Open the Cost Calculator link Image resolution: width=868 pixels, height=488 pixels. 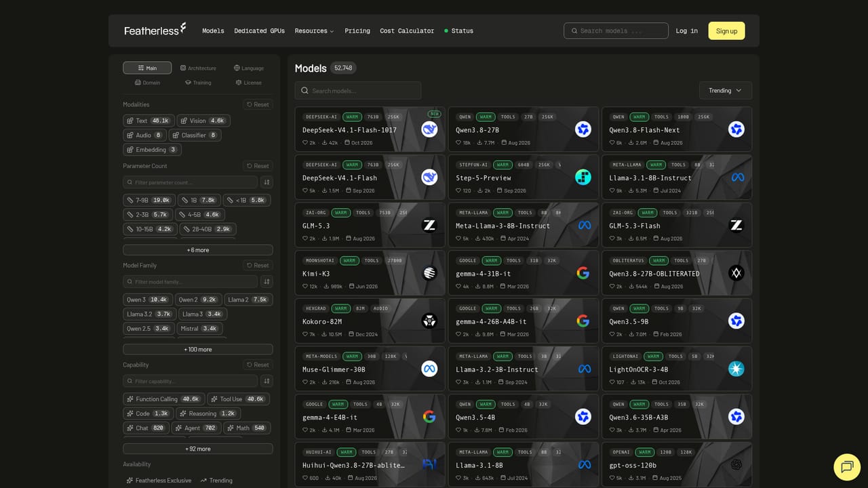click(x=407, y=30)
